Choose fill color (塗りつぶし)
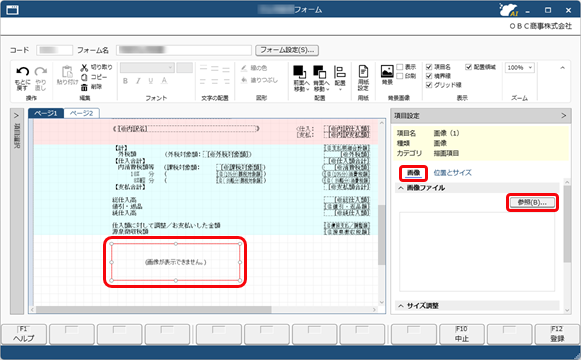 (x=259, y=80)
